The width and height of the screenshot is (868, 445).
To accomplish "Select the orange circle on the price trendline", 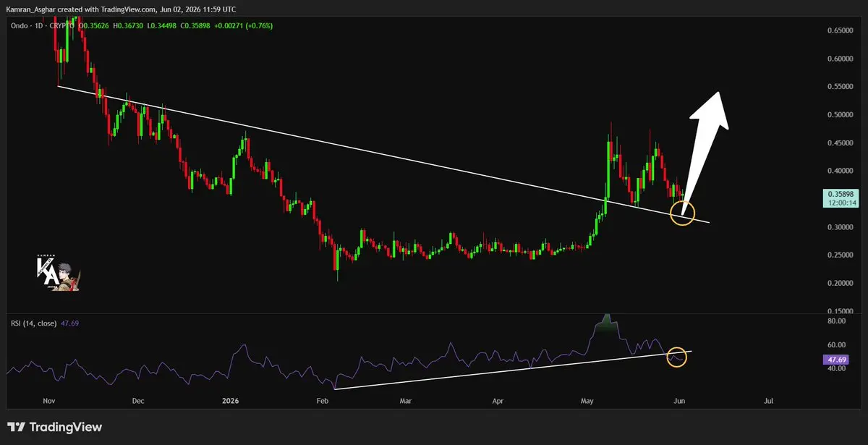I will (682, 213).
